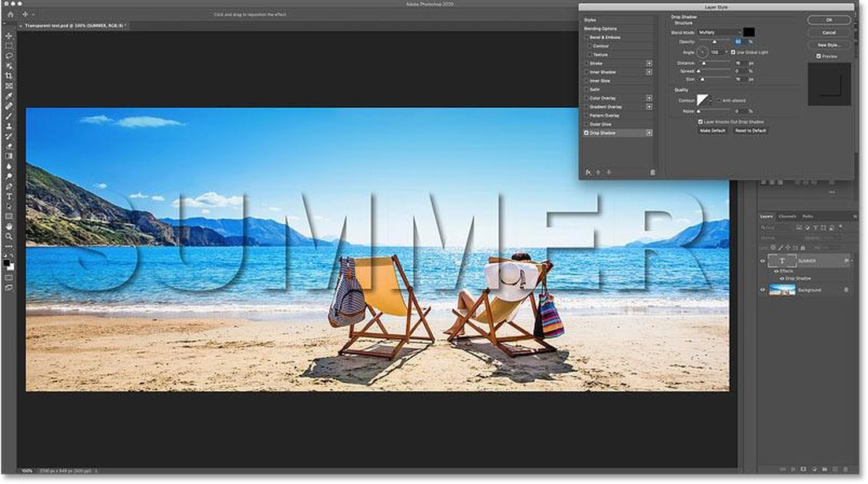868x484 pixels.
Task: Enable the Satin effect checkbox
Action: [586, 90]
